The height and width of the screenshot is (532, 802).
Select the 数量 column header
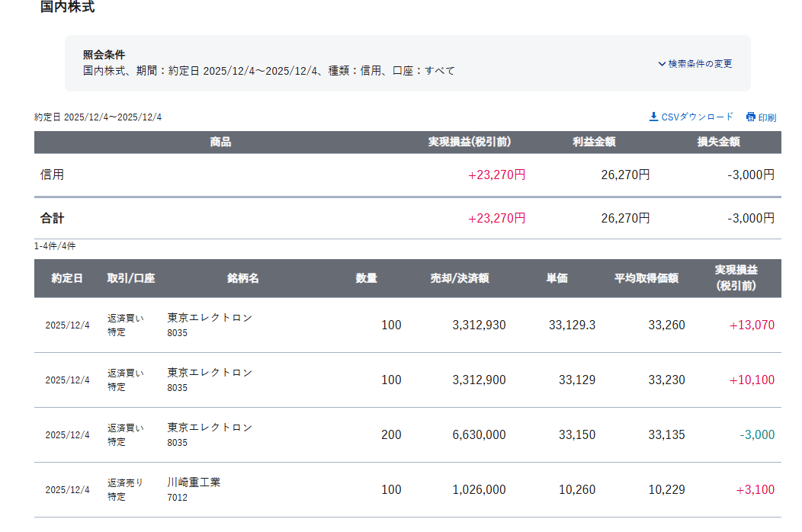[366, 278]
